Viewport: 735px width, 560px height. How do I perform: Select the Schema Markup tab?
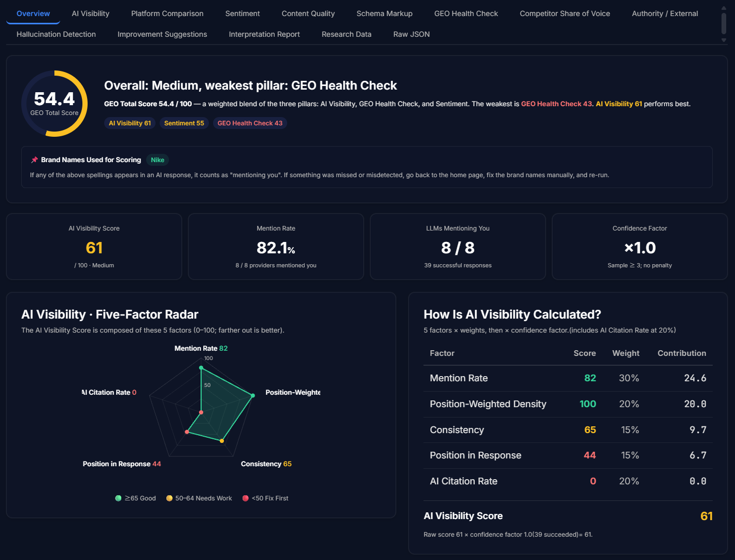[385, 13]
